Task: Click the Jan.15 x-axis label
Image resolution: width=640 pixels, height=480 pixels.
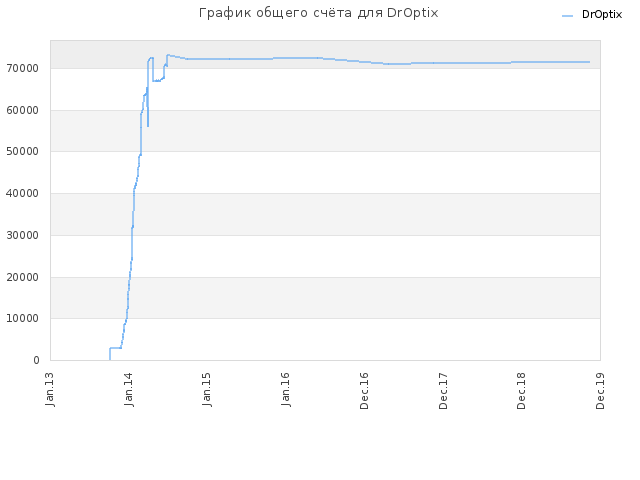Action: click(207, 389)
